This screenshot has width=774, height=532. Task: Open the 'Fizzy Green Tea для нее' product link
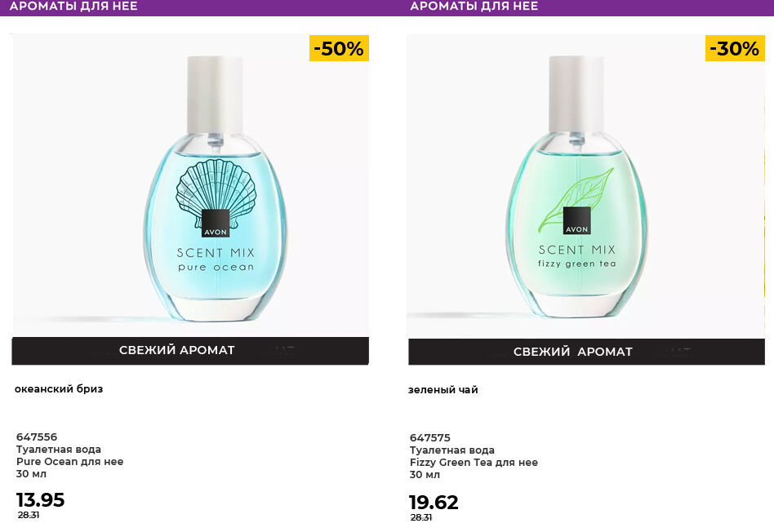[474, 463]
